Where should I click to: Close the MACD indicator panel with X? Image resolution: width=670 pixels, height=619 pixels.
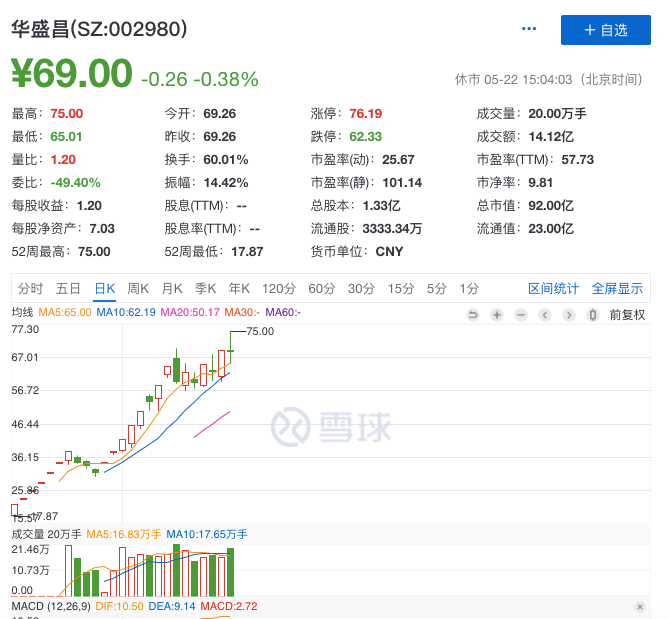point(640,607)
